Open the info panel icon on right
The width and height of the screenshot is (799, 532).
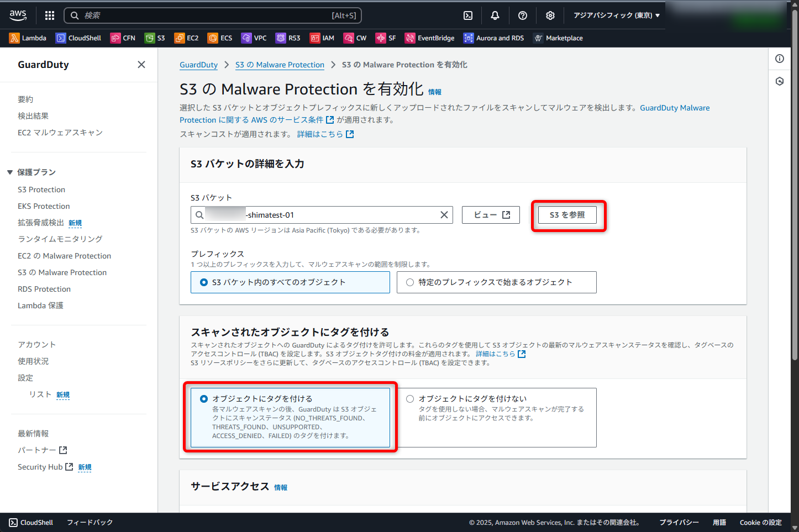click(780, 59)
